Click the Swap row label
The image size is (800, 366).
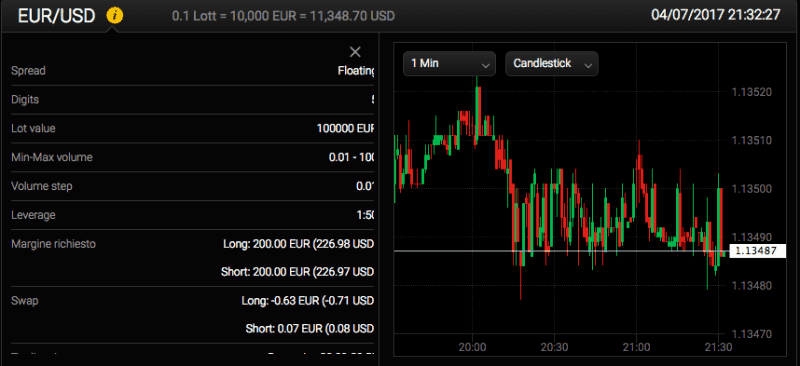click(24, 301)
